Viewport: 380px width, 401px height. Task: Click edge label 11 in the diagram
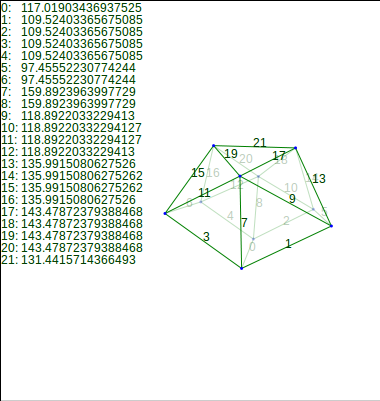pos(204,193)
